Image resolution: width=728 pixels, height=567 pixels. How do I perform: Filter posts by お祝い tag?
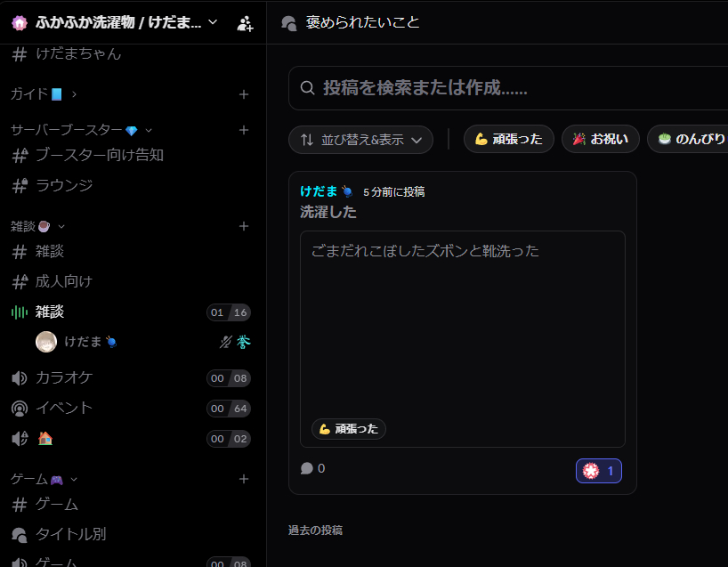[600, 139]
